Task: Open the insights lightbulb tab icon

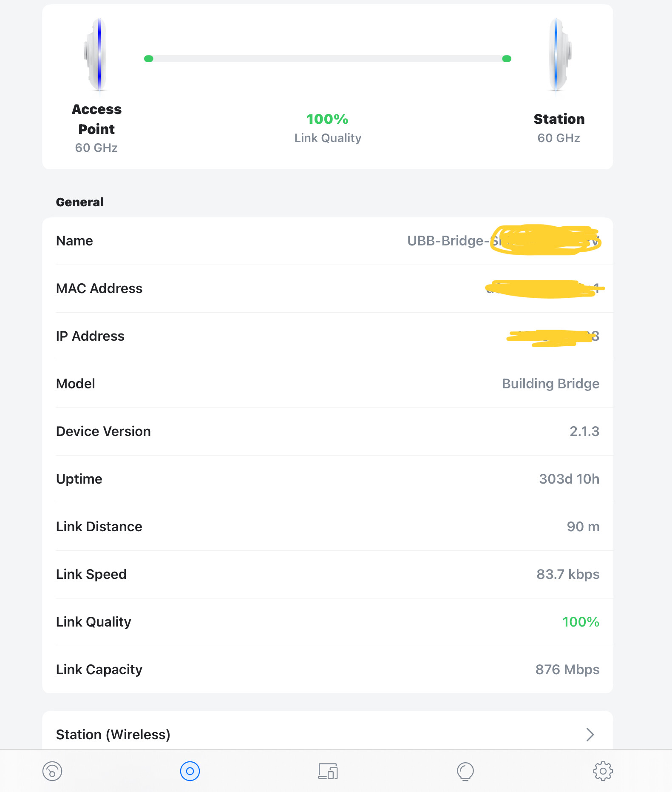Action: (465, 771)
